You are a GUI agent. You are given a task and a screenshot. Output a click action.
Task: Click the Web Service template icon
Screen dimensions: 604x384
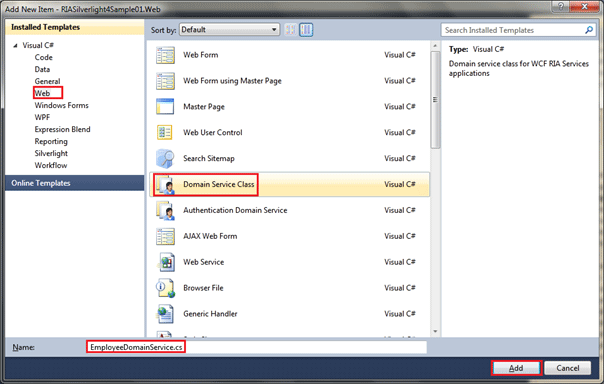pos(166,262)
